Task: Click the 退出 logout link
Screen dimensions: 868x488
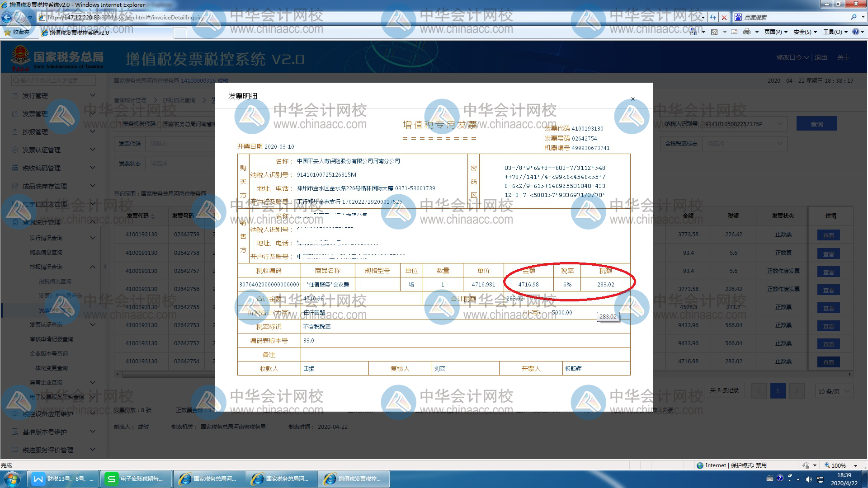Action: [821, 57]
